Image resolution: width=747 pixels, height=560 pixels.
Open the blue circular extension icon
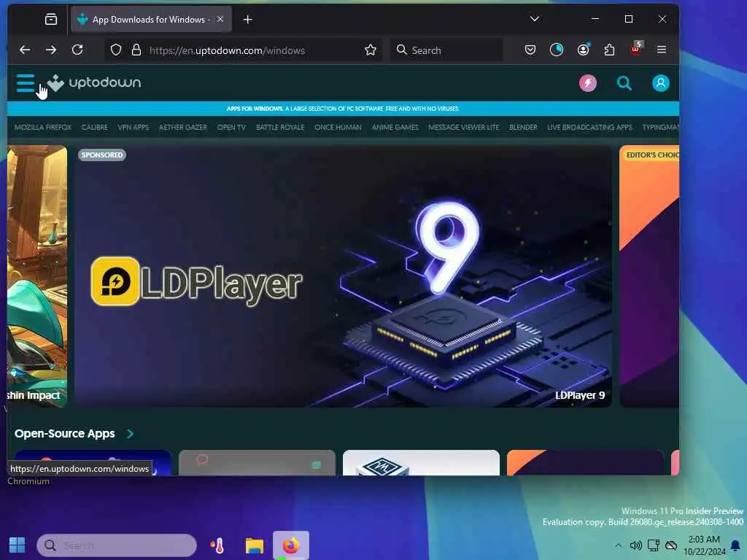tap(557, 50)
